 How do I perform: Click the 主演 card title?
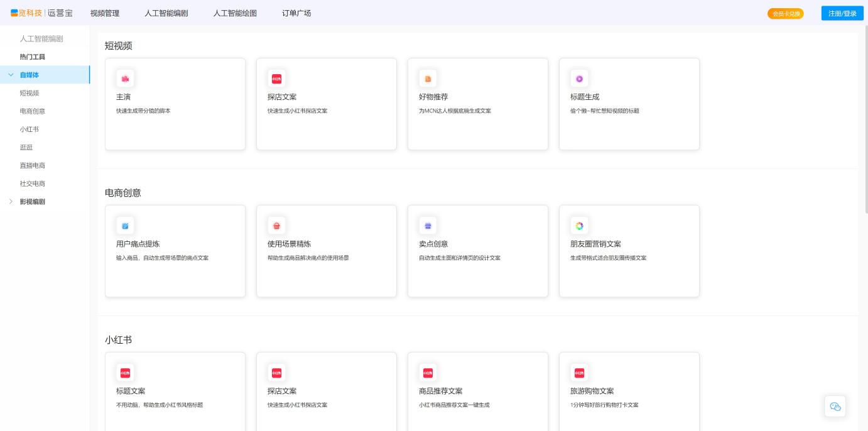(124, 97)
